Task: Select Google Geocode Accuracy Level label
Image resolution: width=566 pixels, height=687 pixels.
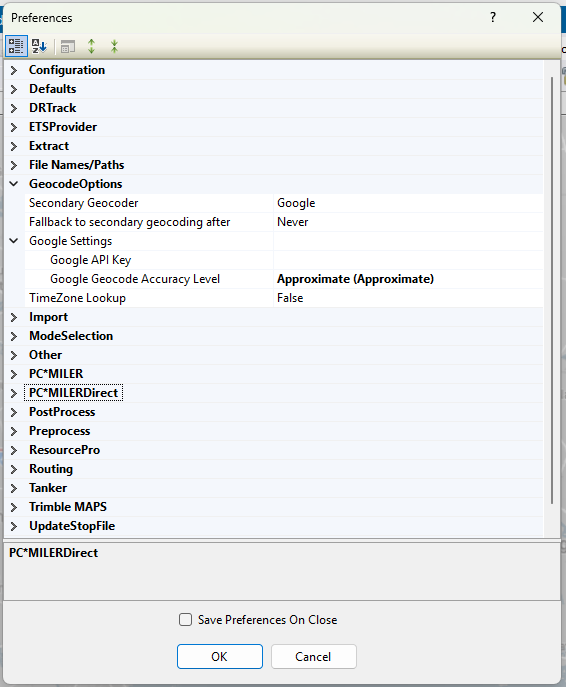Action: coord(135,279)
